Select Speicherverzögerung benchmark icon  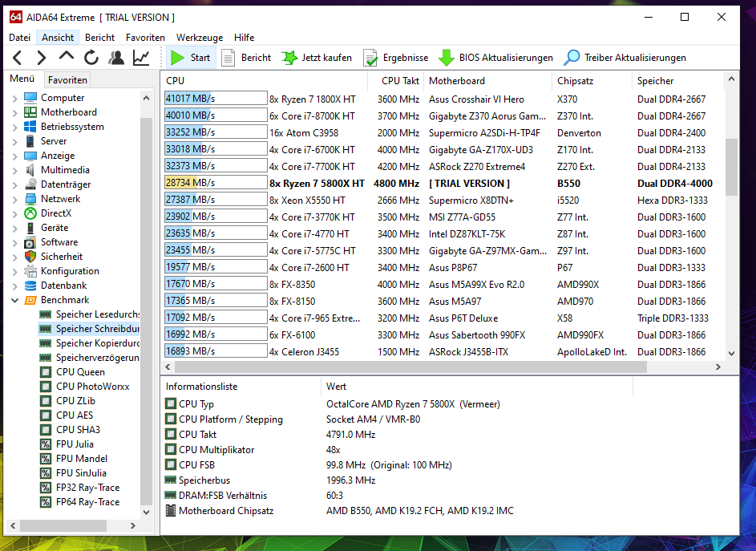(46, 358)
